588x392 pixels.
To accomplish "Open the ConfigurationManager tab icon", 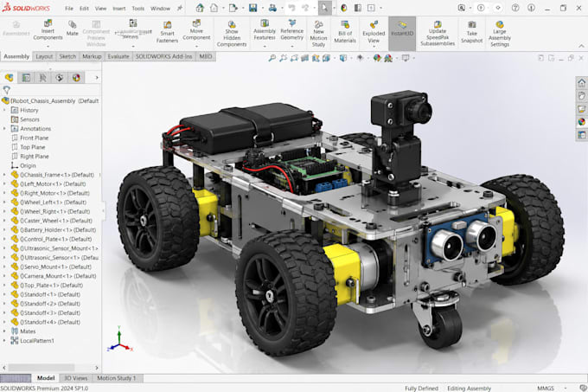I will pos(42,78).
